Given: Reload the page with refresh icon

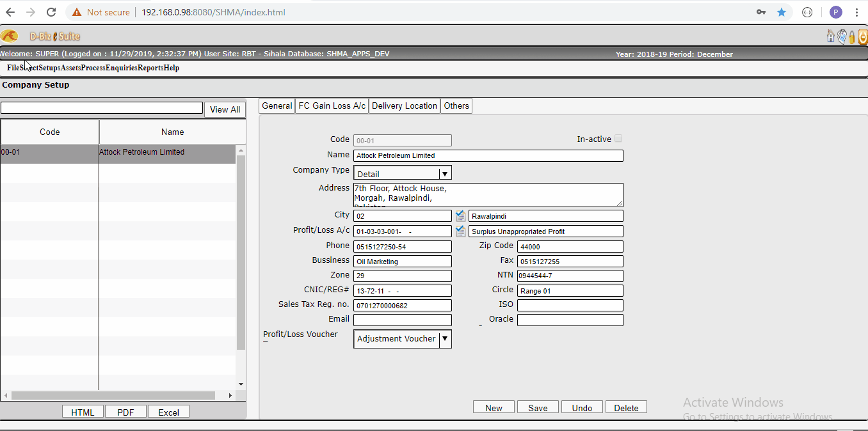Looking at the screenshot, I should 51,12.
